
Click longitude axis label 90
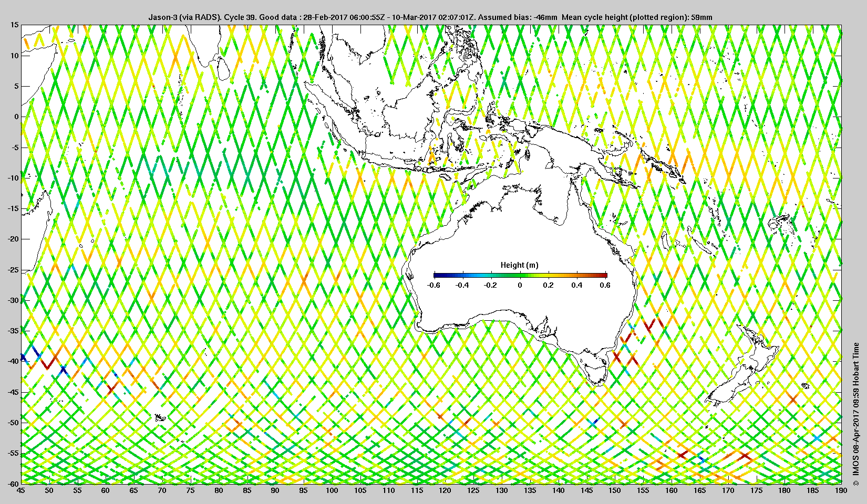click(x=275, y=491)
